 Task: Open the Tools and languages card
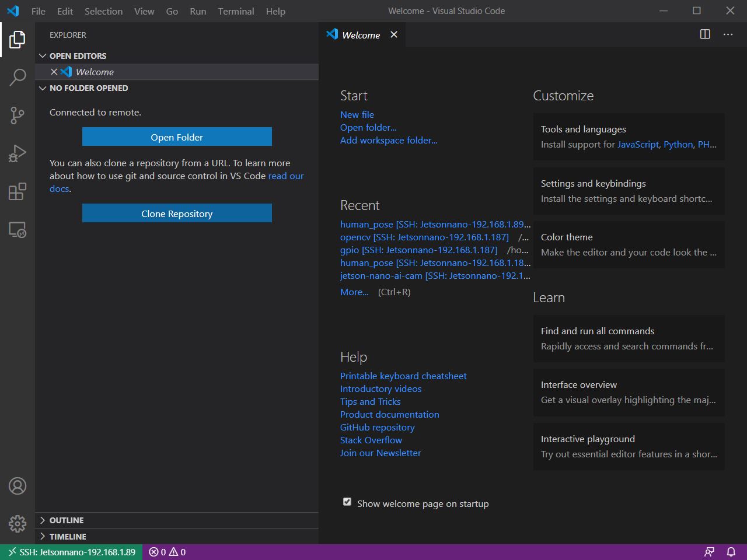(x=629, y=136)
